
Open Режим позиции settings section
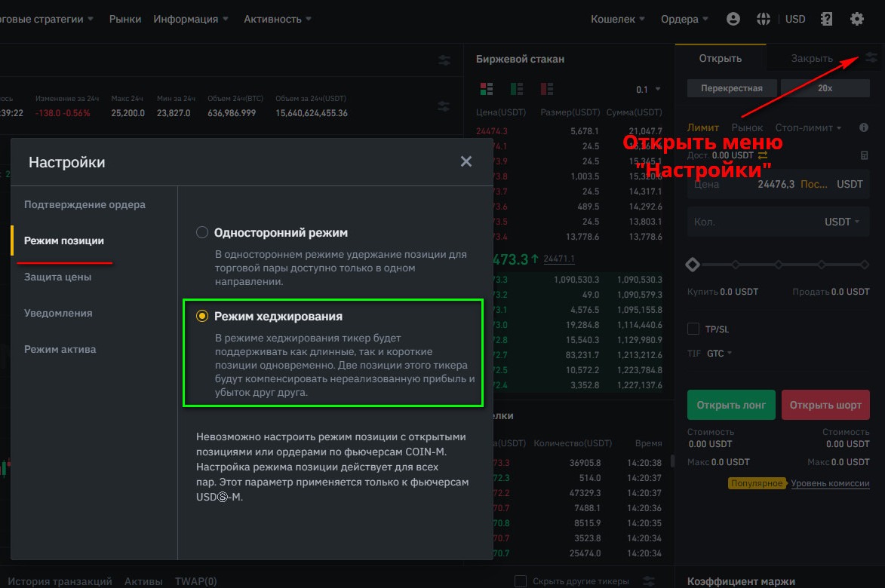pos(64,240)
